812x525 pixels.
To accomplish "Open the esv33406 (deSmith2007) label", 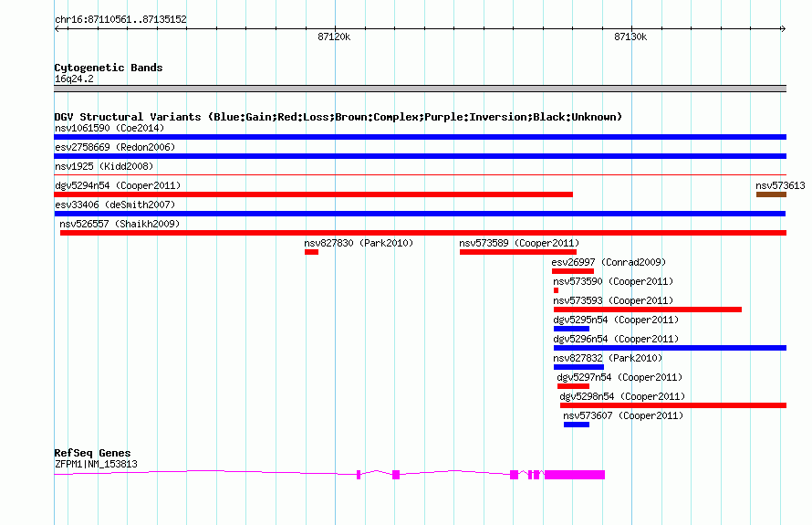I will tap(115, 205).
